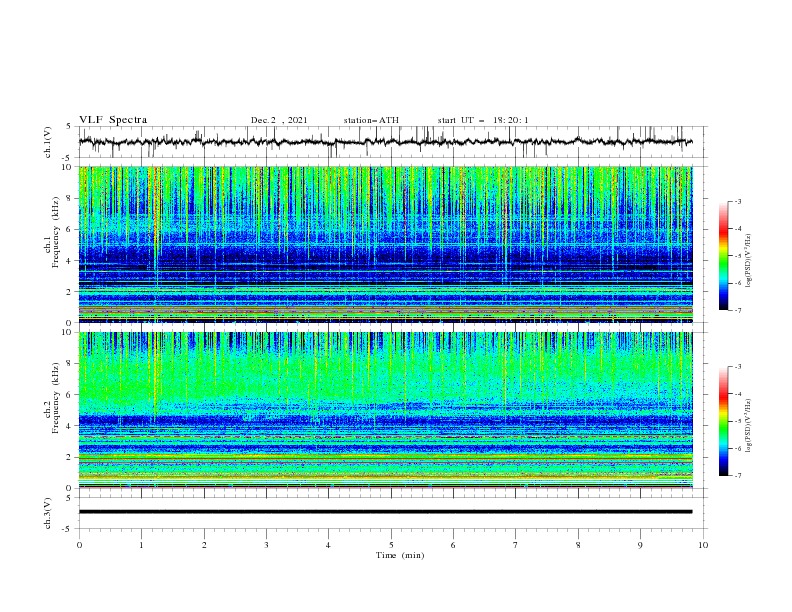Image resolution: width=792 pixels, height=612 pixels.
Task: Click the ch.2 colorbar log(PSD) label
Action: [749, 426]
